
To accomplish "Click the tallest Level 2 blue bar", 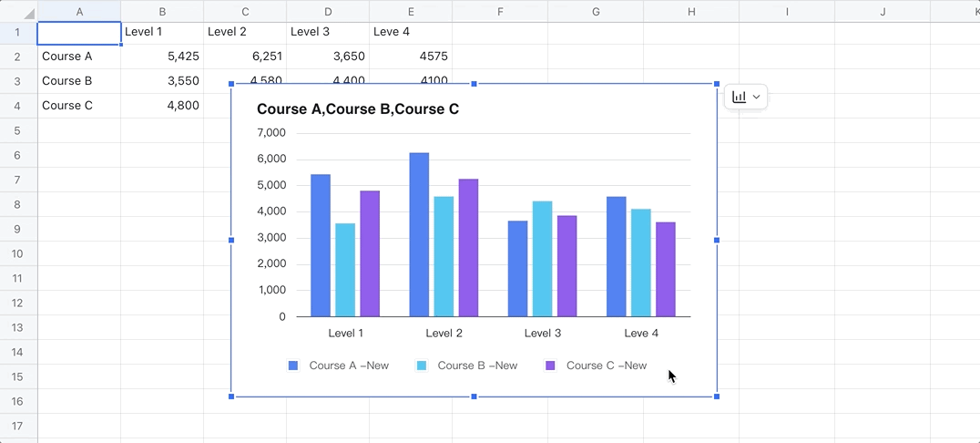I will [x=419, y=234].
